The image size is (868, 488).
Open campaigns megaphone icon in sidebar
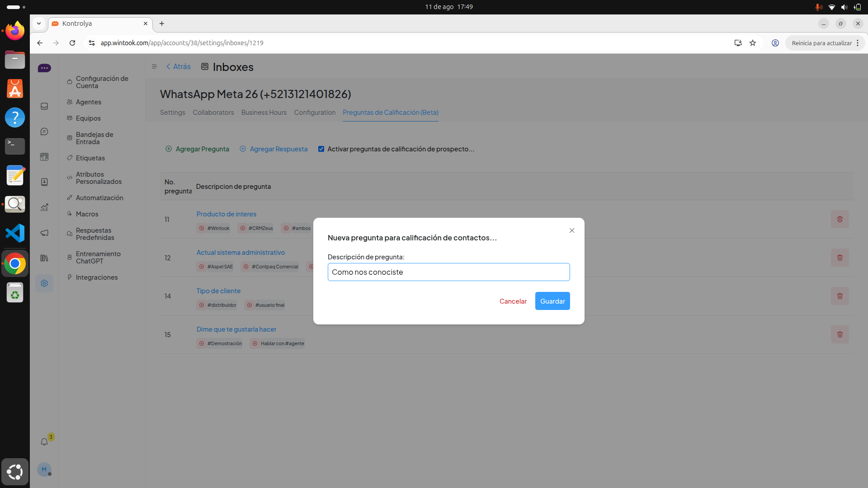pos(44,233)
